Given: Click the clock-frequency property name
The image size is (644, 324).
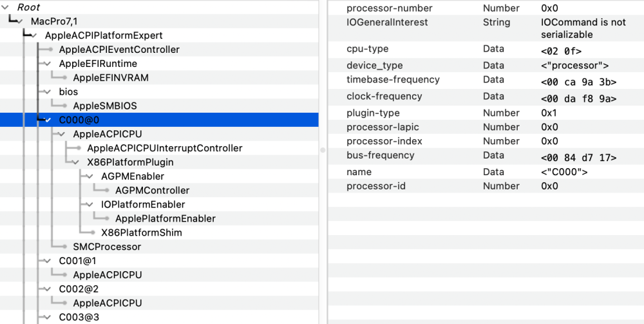Looking at the screenshot, I should pyautogui.click(x=384, y=97).
